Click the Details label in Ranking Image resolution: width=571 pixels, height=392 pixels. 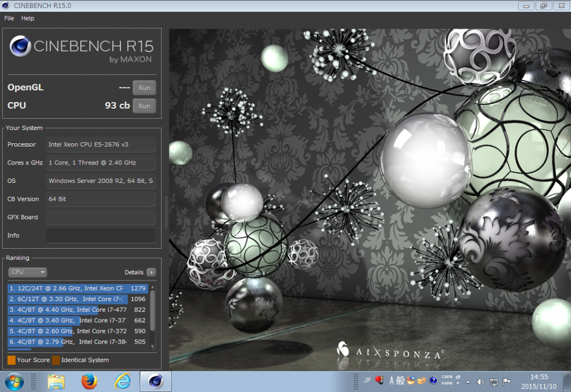click(x=134, y=272)
